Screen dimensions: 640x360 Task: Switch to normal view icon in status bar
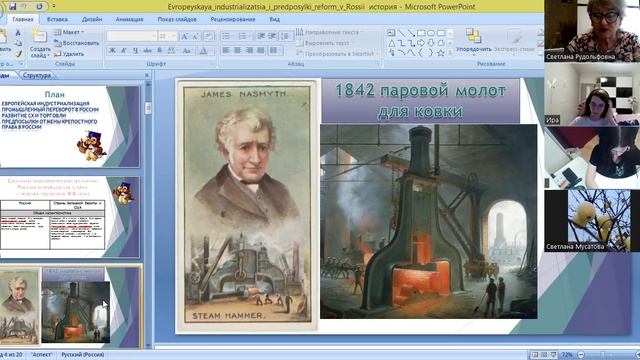coord(534,355)
